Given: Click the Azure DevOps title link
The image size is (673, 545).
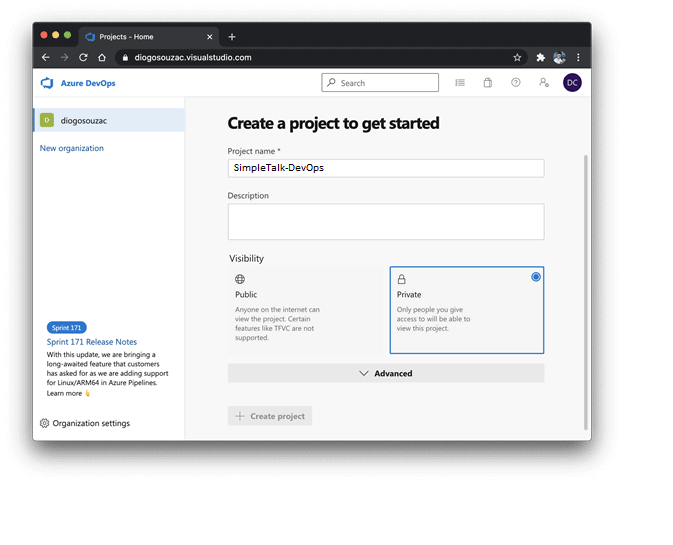Looking at the screenshot, I should coord(88,83).
